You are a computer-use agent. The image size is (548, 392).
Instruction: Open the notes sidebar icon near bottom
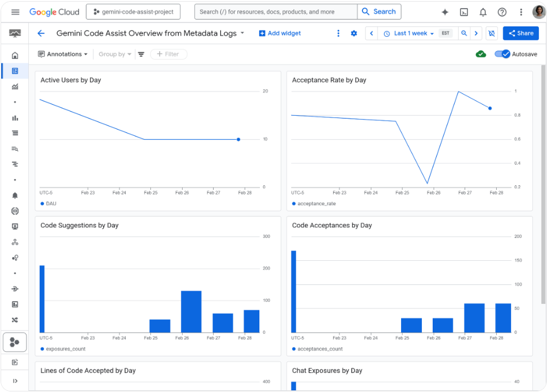[15, 362]
